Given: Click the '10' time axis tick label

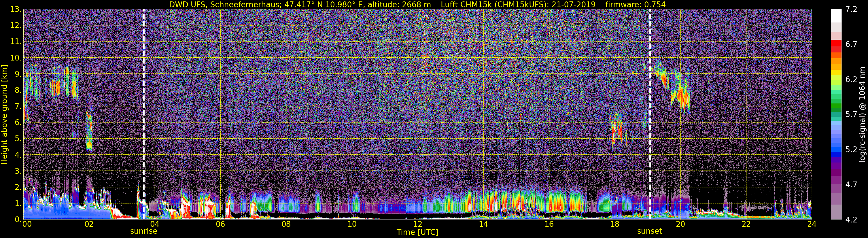Looking at the screenshot, I should [x=352, y=224].
